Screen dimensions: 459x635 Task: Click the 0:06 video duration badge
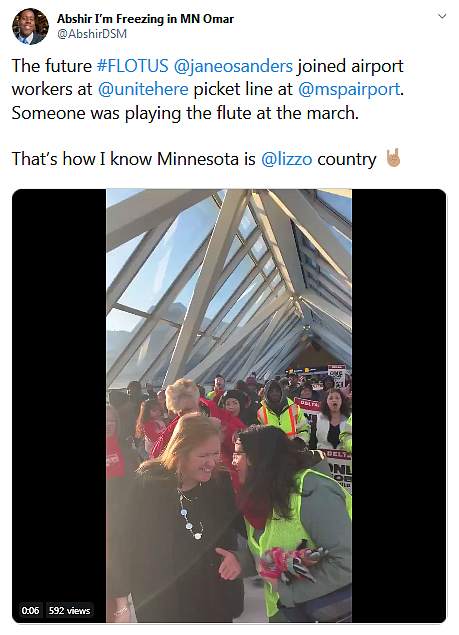(30, 610)
